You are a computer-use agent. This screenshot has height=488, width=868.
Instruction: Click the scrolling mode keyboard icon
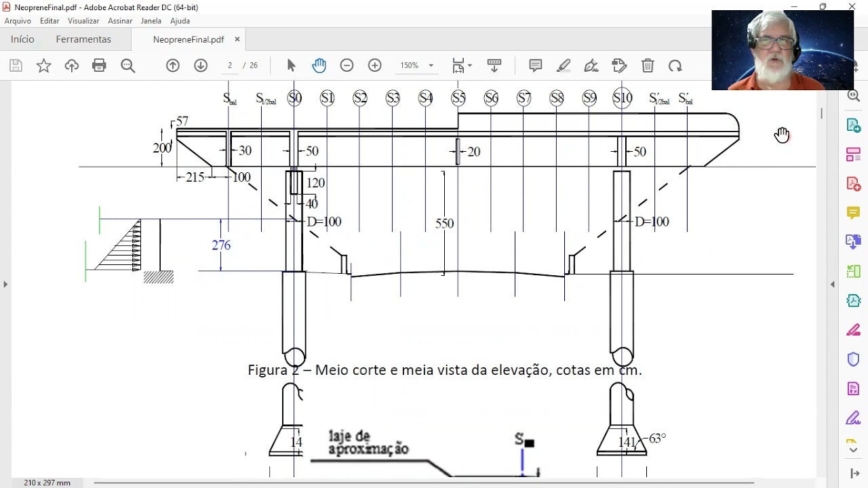[494, 66]
